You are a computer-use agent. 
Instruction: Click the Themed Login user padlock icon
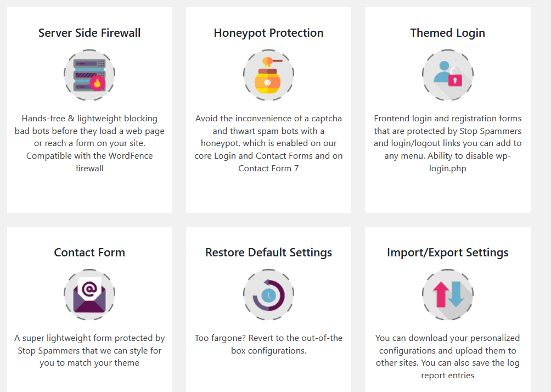pos(447,75)
